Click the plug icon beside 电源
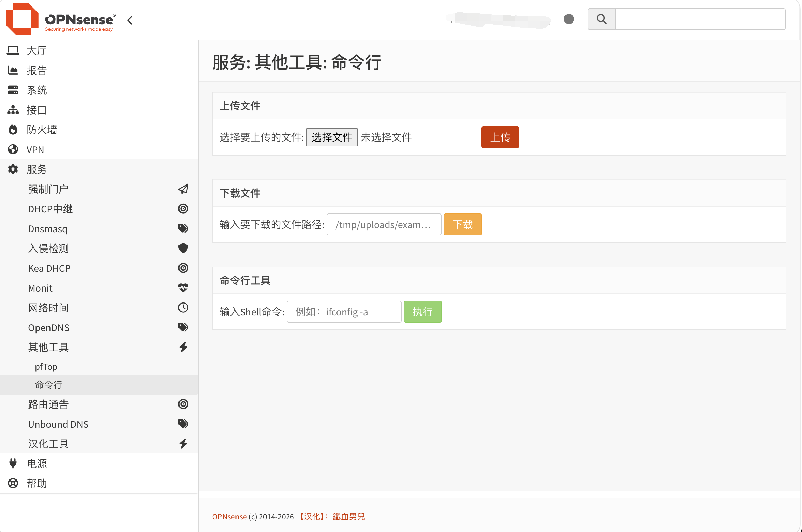Image resolution: width=802 pixels, height=532 pixels. point(13,463)
